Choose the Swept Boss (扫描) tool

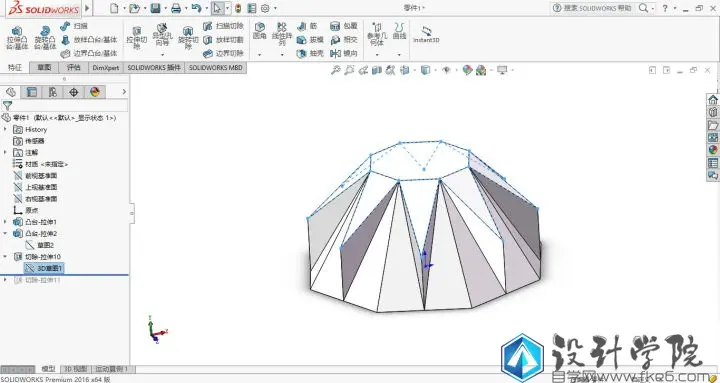click(73, 26)
